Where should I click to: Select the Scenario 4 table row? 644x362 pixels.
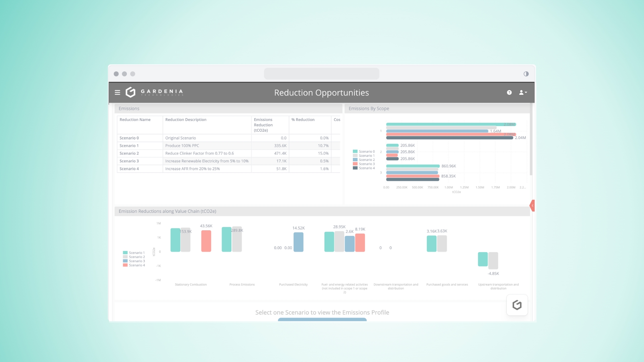tap(228, 169)
